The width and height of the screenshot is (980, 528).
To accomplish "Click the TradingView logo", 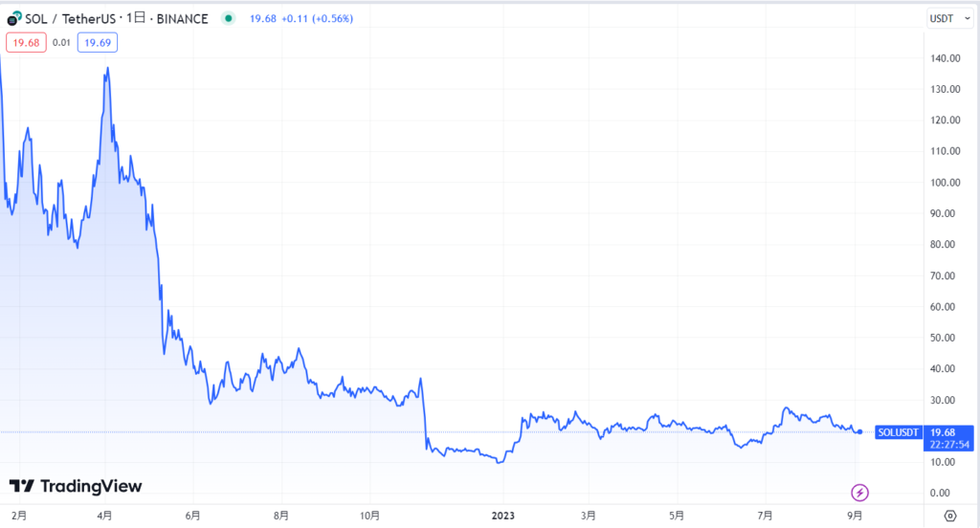I will point(76,486).
